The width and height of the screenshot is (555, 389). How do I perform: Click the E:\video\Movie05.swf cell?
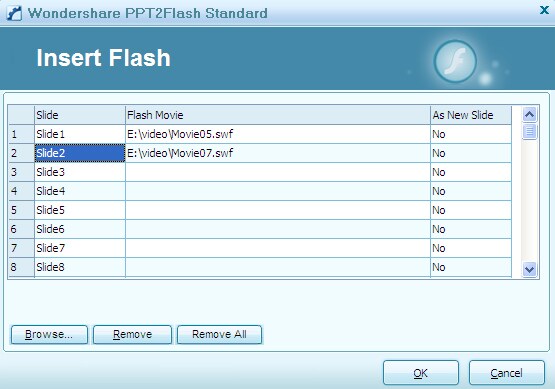click(278, 134)
